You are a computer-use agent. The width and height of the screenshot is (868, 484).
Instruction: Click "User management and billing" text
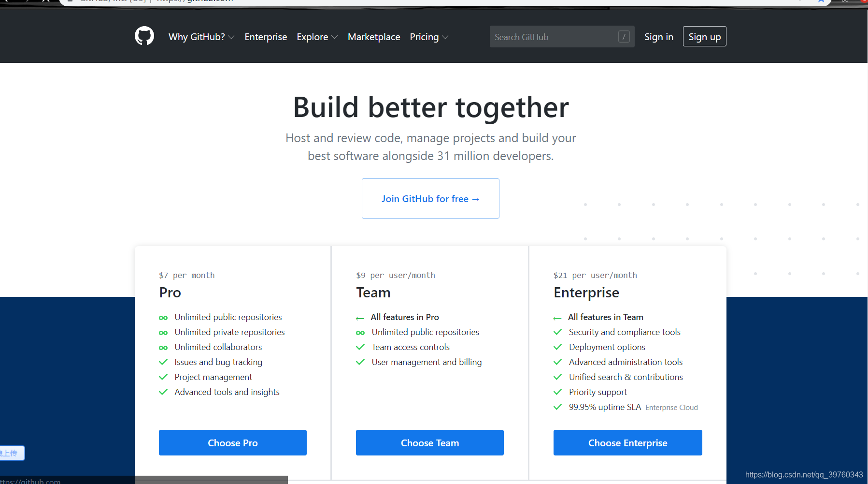coord(427,362)
